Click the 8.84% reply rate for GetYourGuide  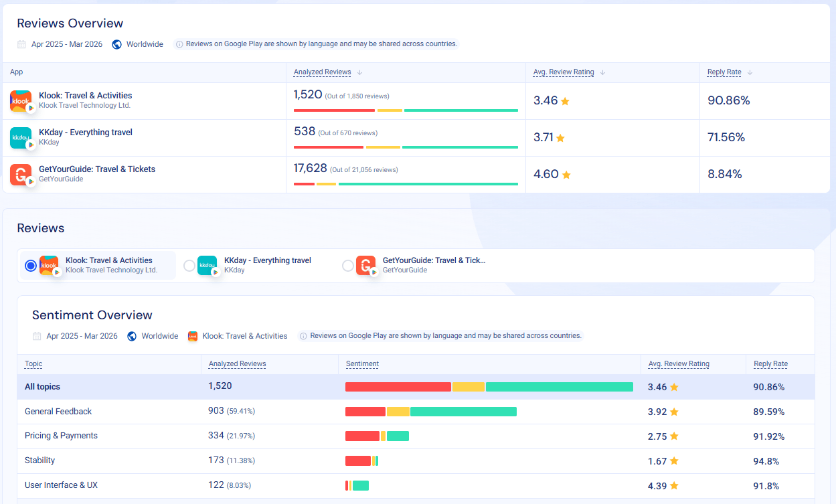coord(725,175)
